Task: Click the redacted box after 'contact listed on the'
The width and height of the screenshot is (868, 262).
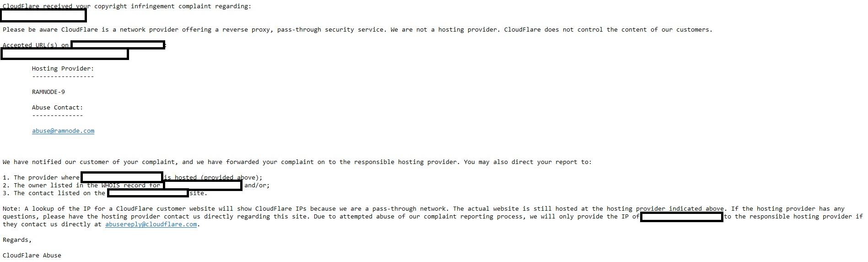Action: pyautogui.click(x=148, y=193)
